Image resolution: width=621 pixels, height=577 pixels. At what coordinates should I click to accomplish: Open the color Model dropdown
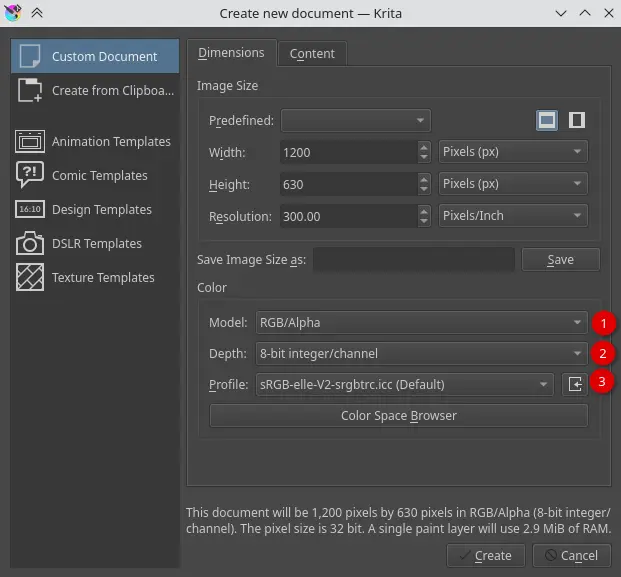point(422,322)
